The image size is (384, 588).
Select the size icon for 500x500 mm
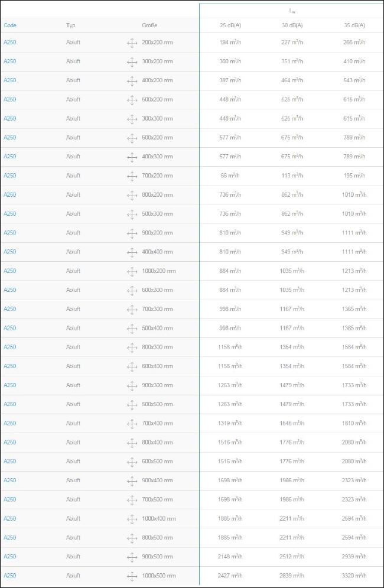(132, 405)
